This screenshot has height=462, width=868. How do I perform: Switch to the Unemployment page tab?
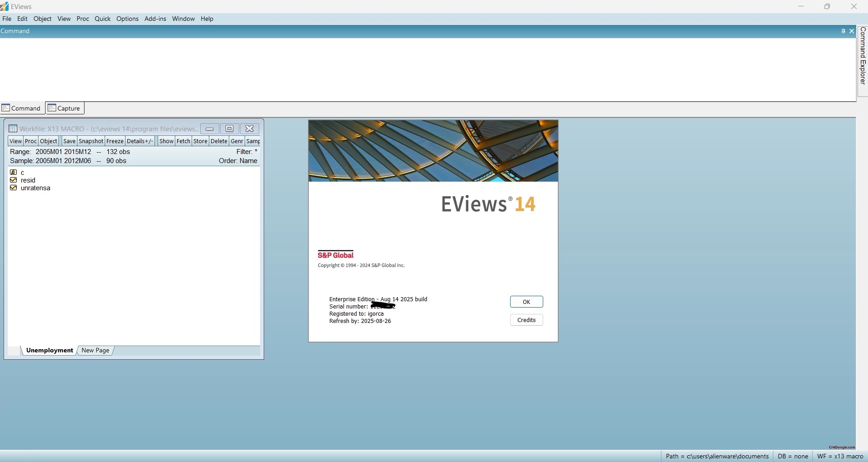tap(50, 350)
